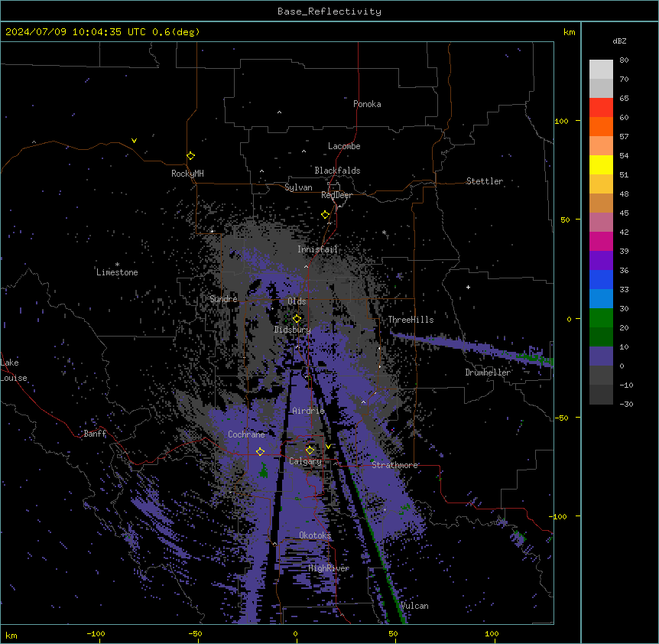The height and width of the screenshot is (644, 659).
Task: Click the Lake Louise label
Action: tap(14, 370)
